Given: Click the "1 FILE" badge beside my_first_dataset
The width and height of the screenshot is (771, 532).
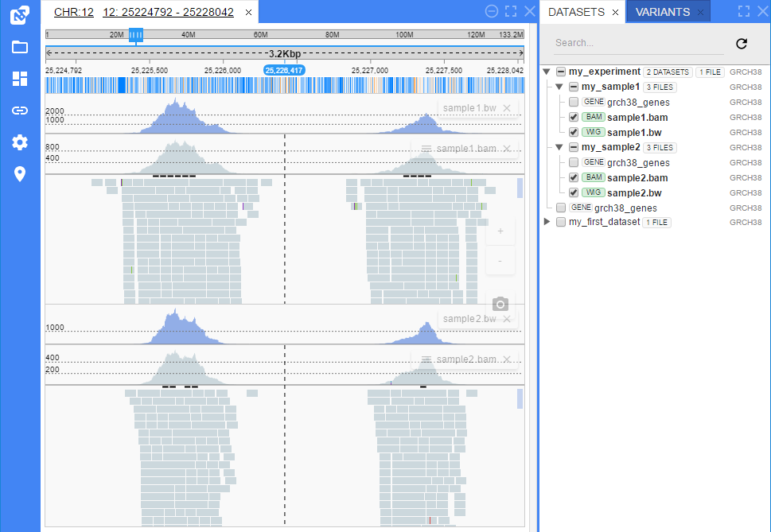Looking at the screenshot, I should click(x=657, y=223).
